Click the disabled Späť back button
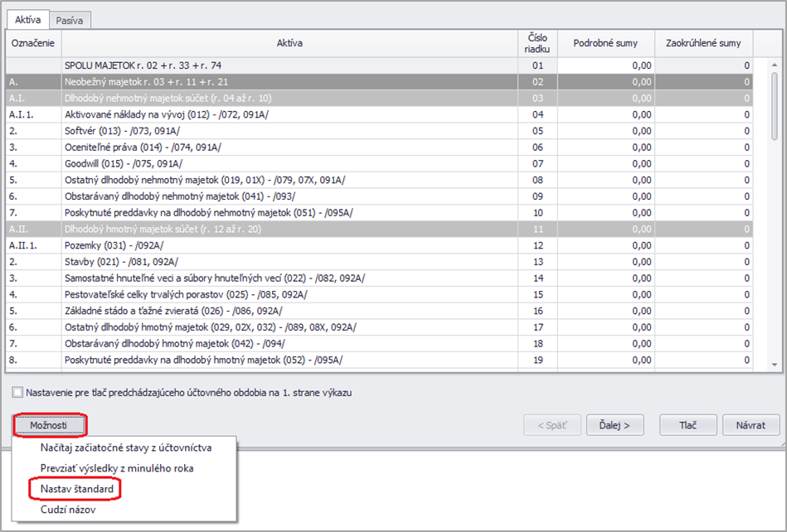 tap(551, 425)
